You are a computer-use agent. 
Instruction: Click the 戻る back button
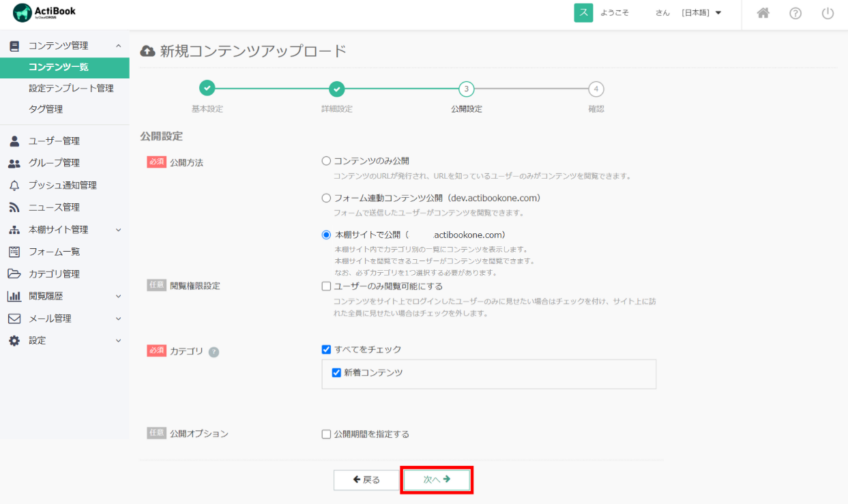[x=366, y=479]
